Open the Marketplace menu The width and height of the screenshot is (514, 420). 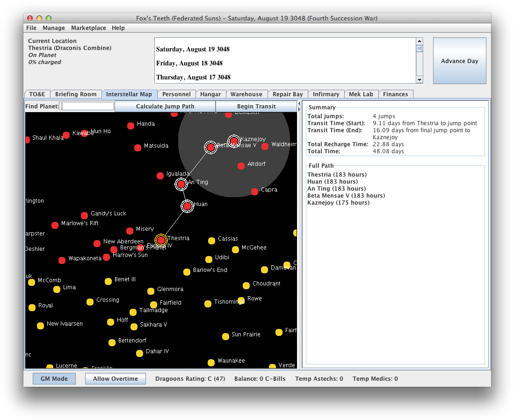(88, 28)
